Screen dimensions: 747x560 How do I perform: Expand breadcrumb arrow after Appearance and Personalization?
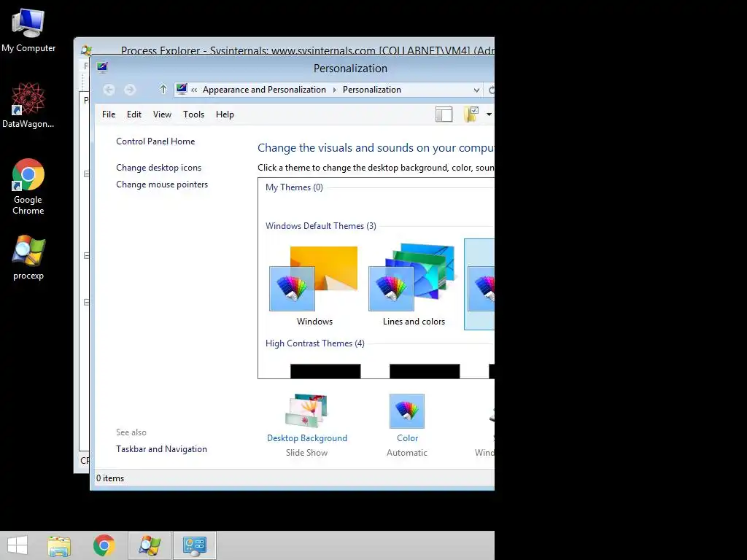coord(334,90)
